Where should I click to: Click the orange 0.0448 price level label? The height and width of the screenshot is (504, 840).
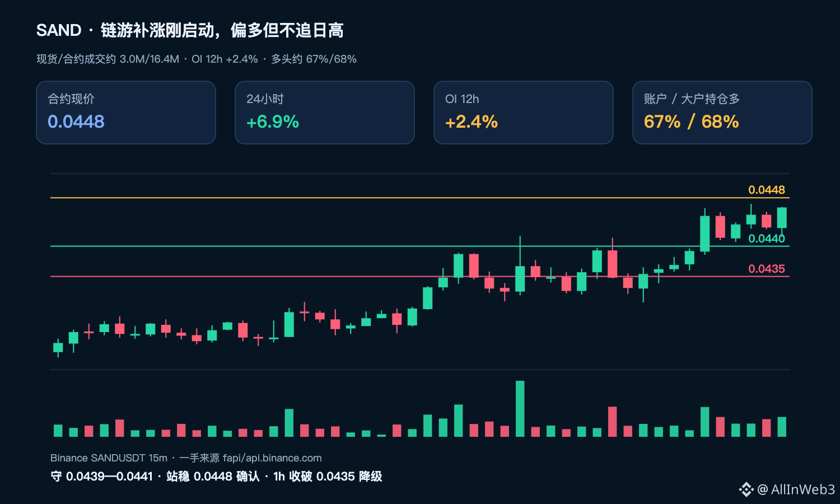(x=767, y=190)
